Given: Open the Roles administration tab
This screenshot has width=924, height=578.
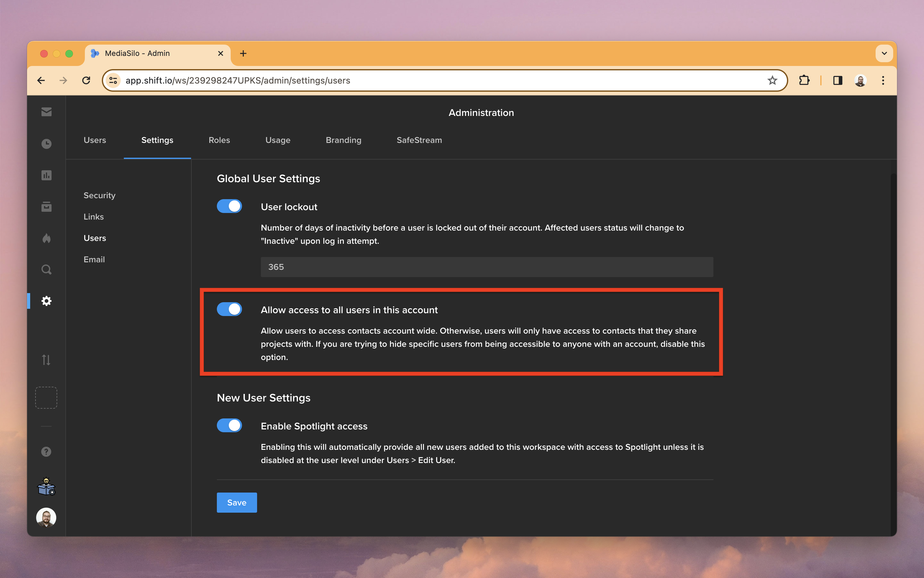Looking at the screenshot, I should click(x=219, y=140).
